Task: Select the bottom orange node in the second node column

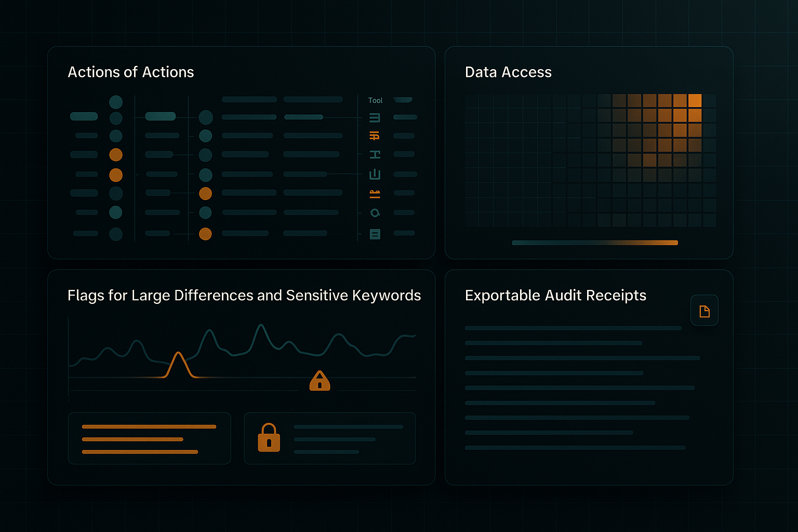Action: 205,234
